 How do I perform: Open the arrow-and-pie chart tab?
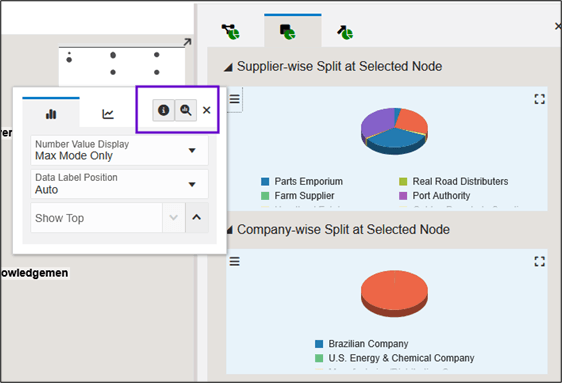pos(345,32)
